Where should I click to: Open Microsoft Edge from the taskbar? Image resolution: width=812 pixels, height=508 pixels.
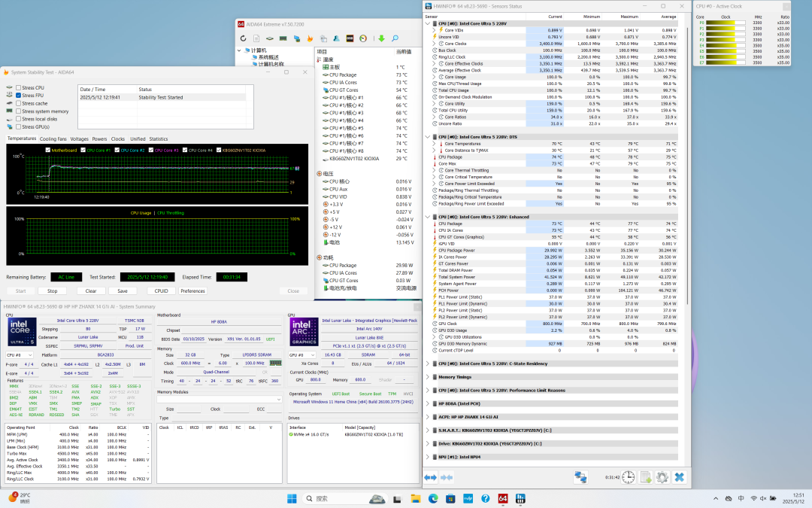pyautogui.click(x=433, y=499)
